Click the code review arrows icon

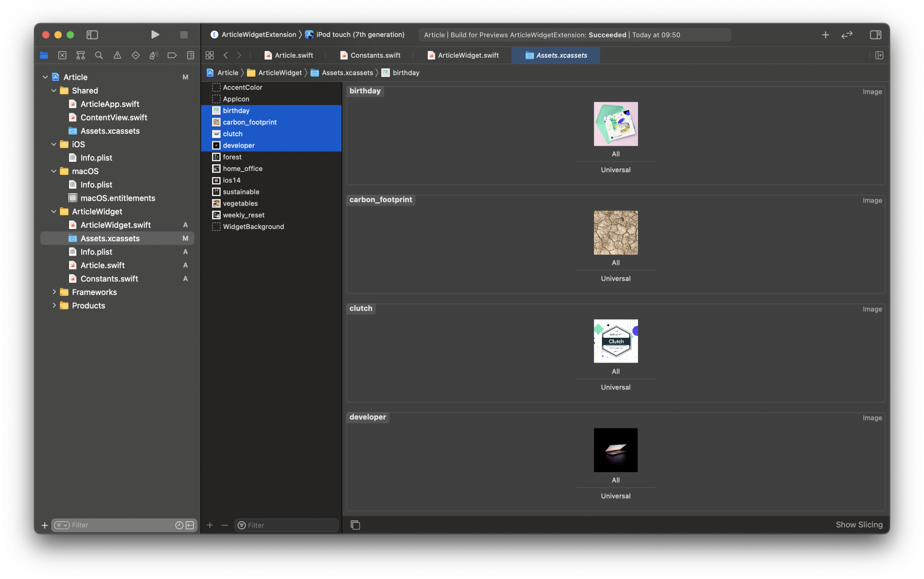[847, 35]
